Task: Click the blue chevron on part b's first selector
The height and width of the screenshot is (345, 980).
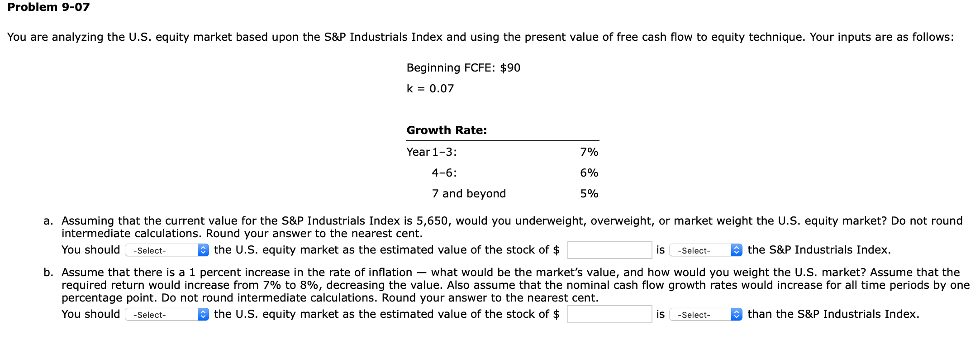Action: point(203,314)
